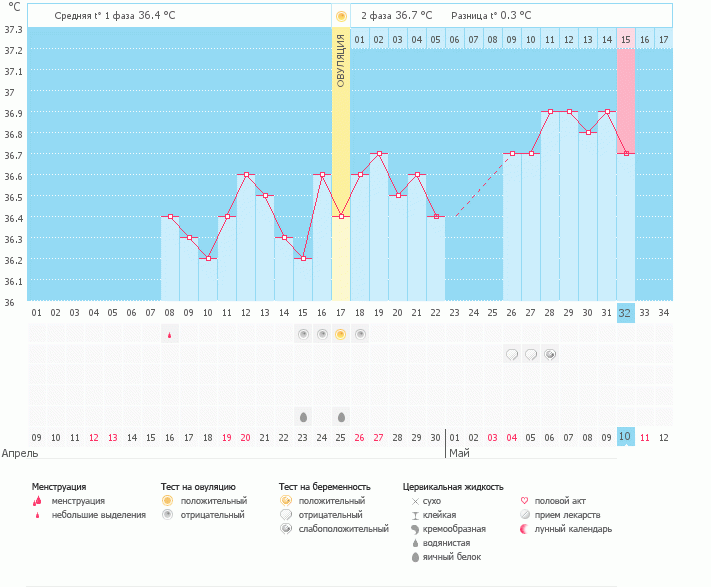The height and width of the screenshot is (587, 711).
Task: Click the 36.9 temperature point on day 28
Action: (x=550, y=112)
